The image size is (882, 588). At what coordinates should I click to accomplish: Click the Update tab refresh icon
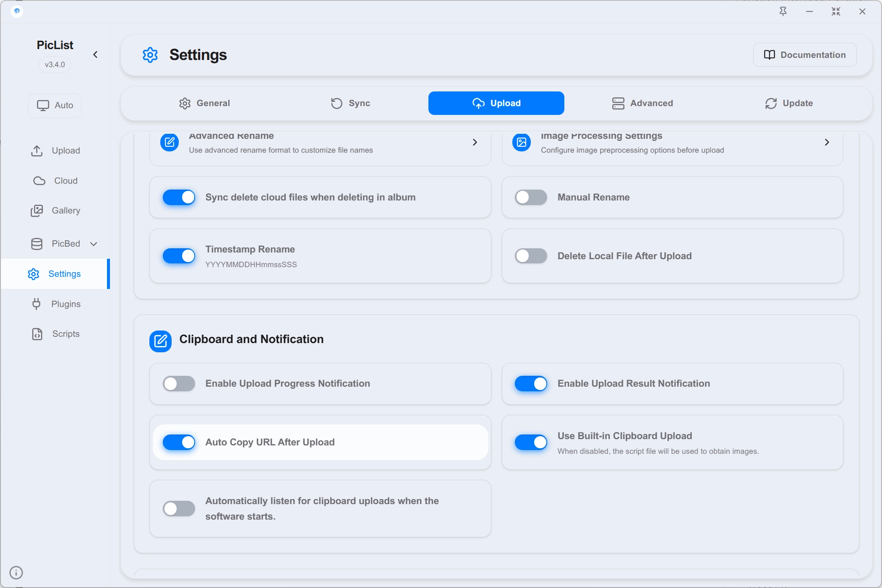771,103
